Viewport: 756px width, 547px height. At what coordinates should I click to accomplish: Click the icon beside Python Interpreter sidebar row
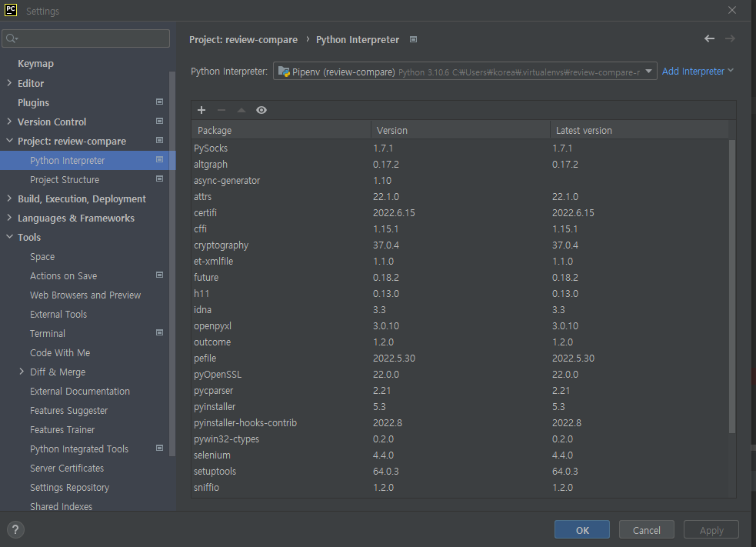point(160,160)
